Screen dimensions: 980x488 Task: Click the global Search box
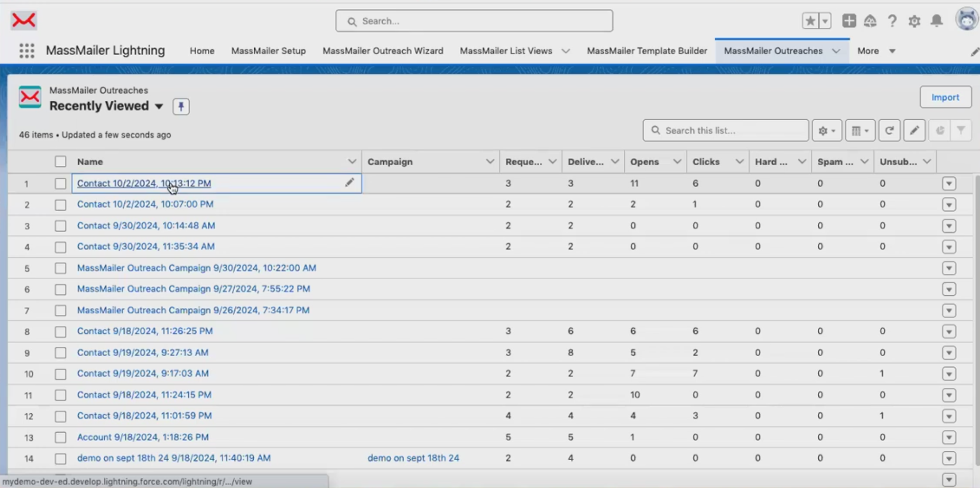pyautogui.click(x=474, y=21)
